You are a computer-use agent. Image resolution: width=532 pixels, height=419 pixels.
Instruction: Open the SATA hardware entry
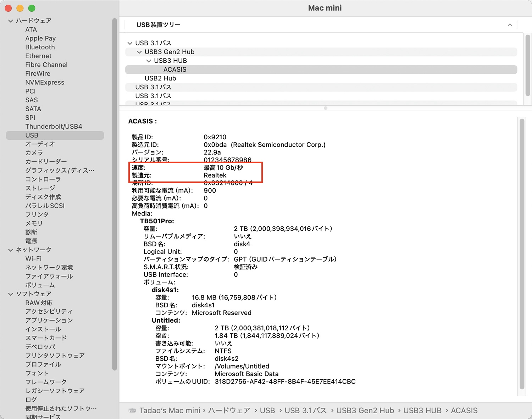(33, 109)
